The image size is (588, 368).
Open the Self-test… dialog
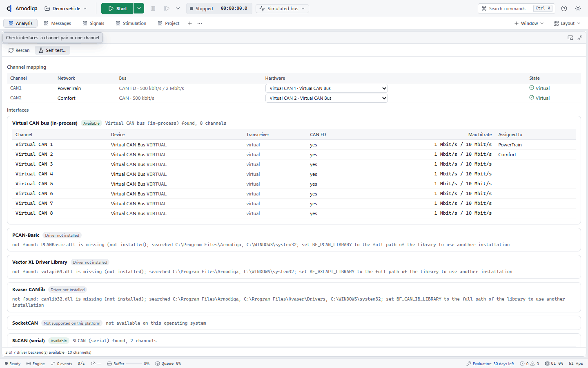click(x=52, y=50)
